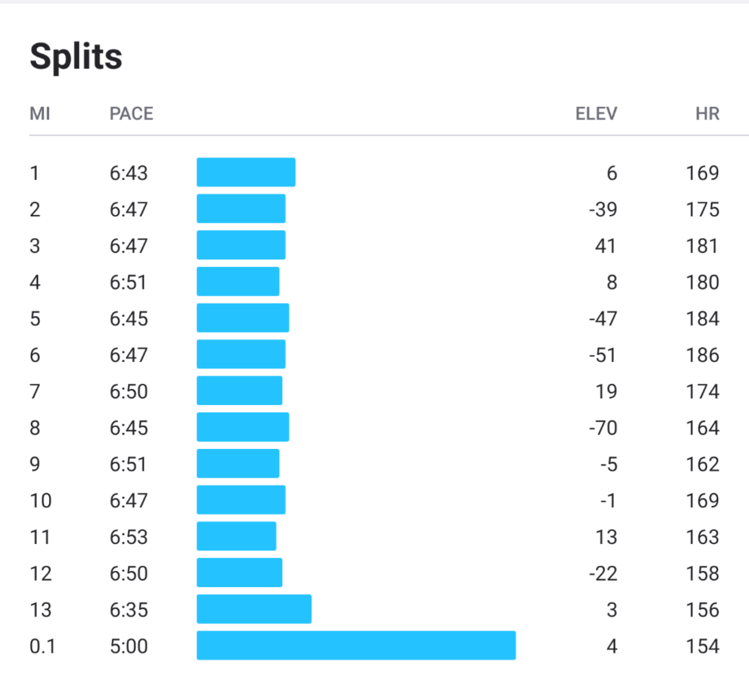Click the HR column header
The image size is (749, 700).
pos(707,113)
